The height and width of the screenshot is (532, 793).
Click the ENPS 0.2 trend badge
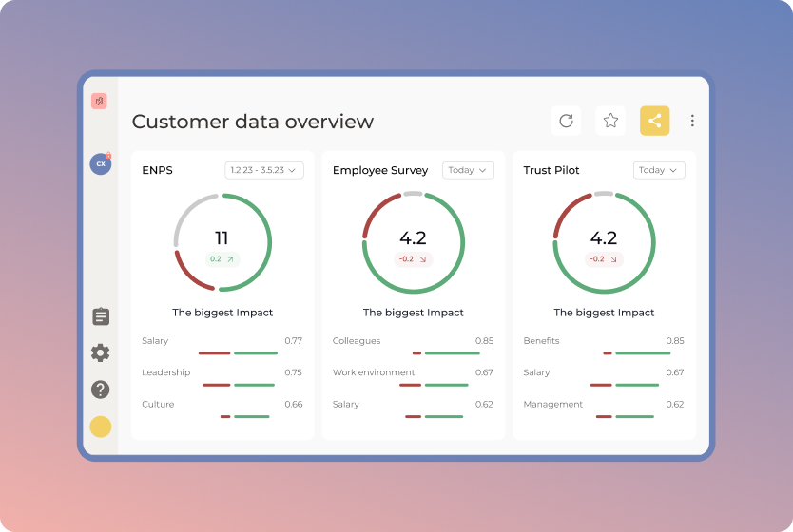coord(222,259)
